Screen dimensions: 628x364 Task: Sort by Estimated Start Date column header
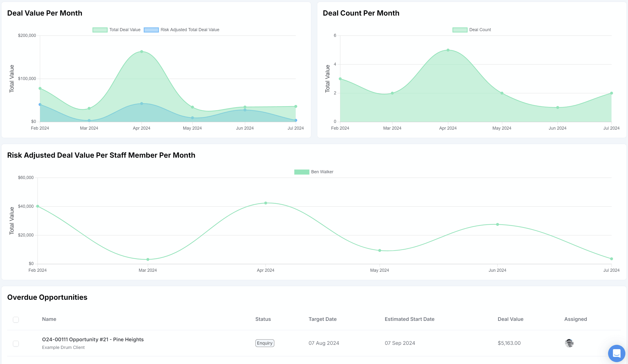coord(410,319)
